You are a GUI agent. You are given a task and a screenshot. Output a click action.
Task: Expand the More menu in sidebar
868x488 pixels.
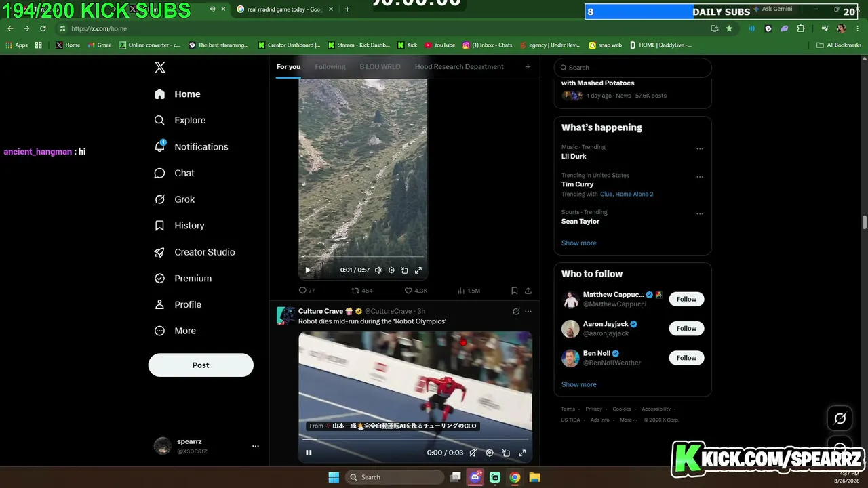point(175,331)
